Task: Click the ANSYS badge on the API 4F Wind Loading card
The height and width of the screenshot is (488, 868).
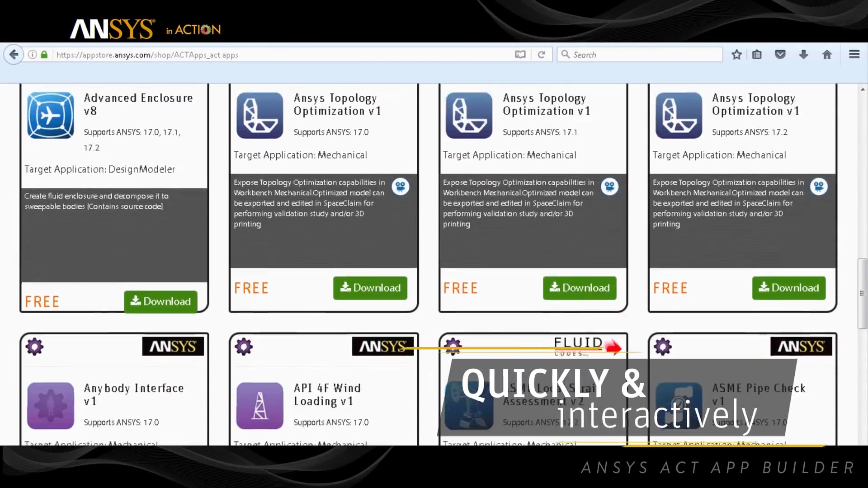Action: click(x=382, y=346)
